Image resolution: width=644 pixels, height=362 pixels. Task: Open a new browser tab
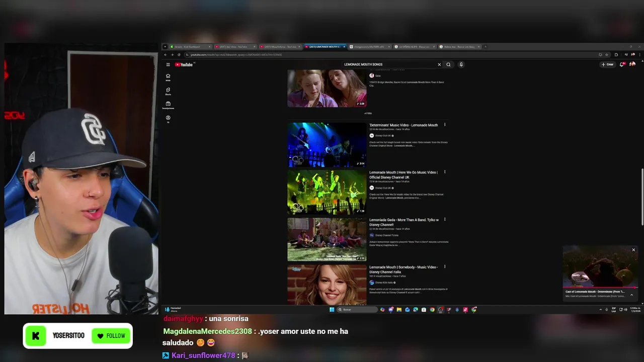486,47
